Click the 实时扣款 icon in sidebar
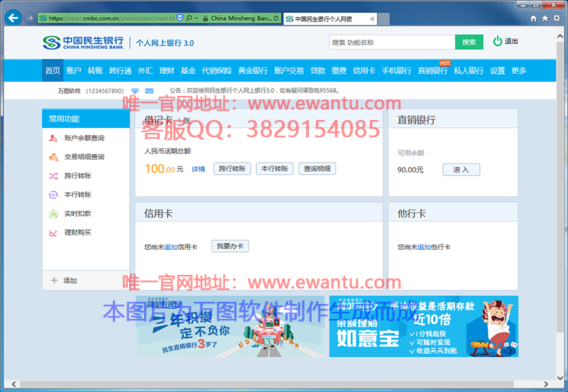This screenshot has height=392, width=568. click(53, 214)
